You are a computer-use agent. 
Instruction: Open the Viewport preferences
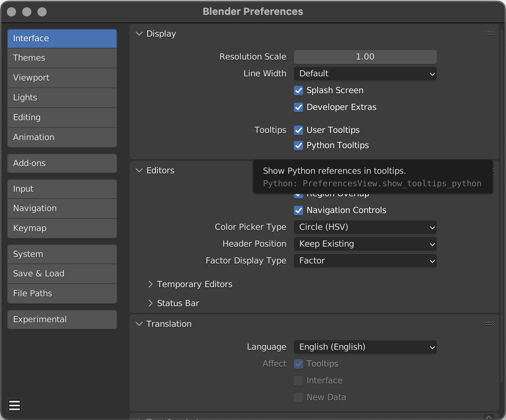click(62, 78)
